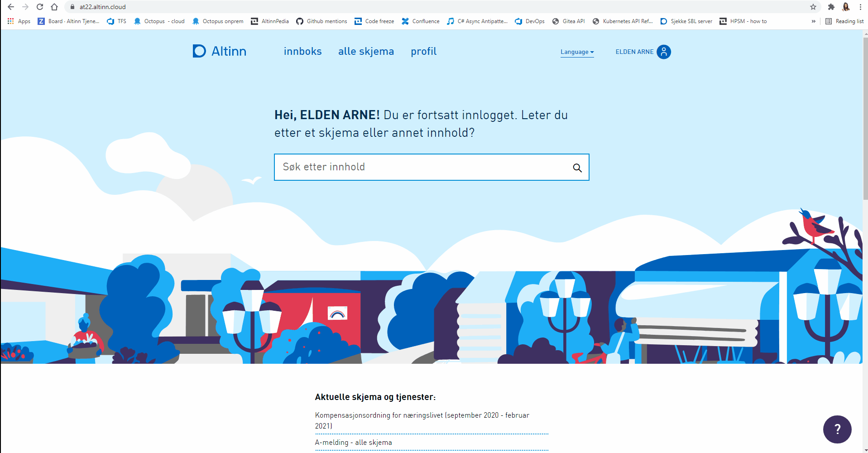Open the Chrome profile avatar

(846, 7)
